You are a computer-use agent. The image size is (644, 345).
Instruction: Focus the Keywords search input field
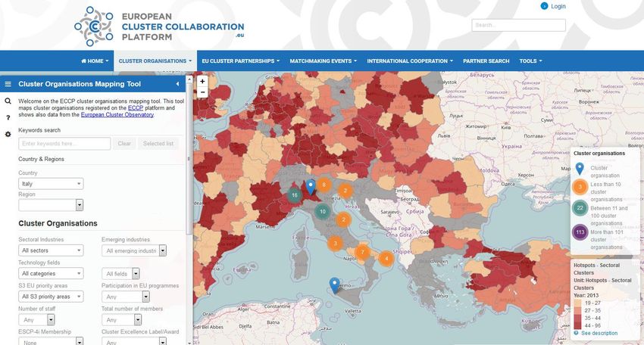[64, 144]
